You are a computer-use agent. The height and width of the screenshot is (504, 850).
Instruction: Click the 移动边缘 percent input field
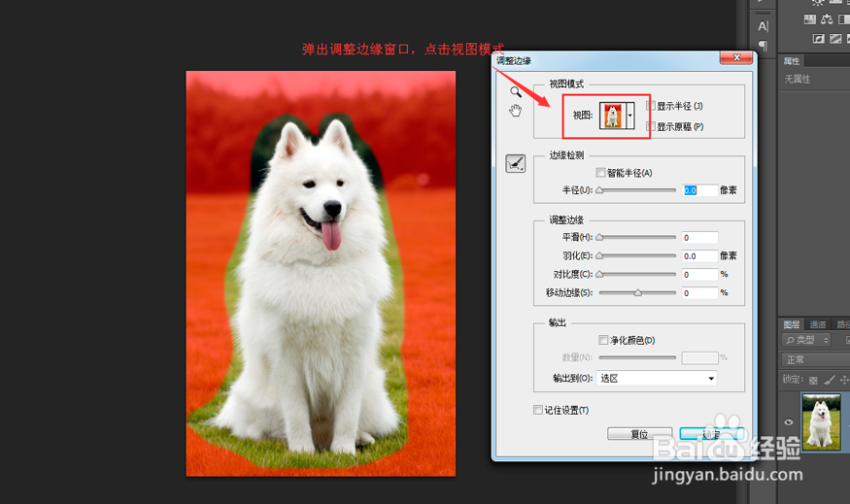tap(699, 292)
